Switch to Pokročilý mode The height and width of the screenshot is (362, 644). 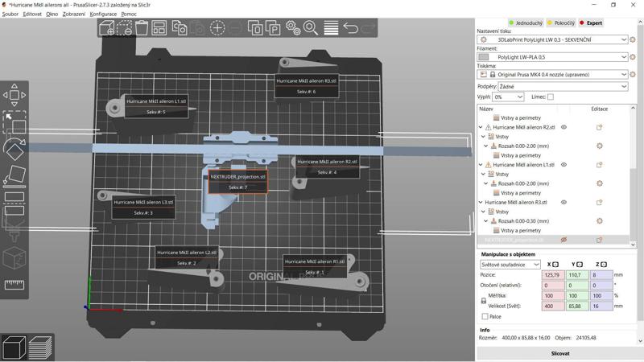point(560,23)
